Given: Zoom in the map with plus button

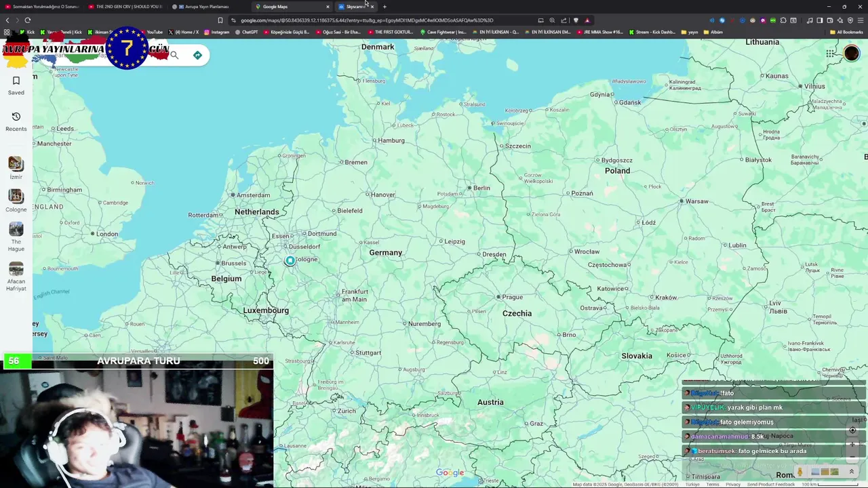Looking at the screenshot, I should tap(852, 445).
